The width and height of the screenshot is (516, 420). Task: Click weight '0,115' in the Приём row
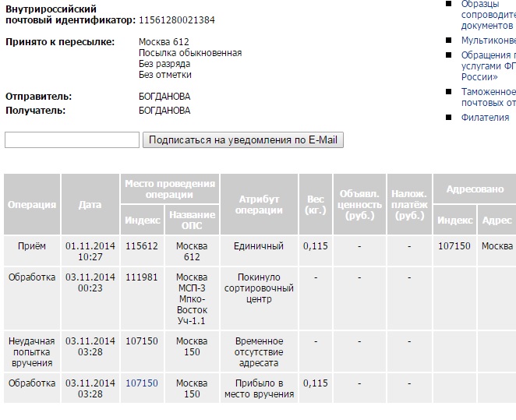point(316,246)
